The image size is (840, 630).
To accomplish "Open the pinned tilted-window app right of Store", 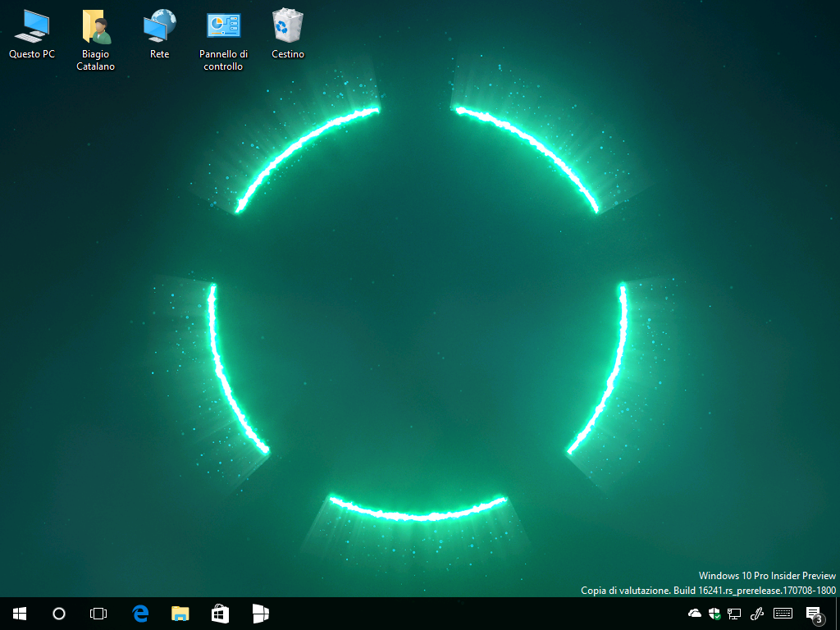I will [x=260, y=614].
